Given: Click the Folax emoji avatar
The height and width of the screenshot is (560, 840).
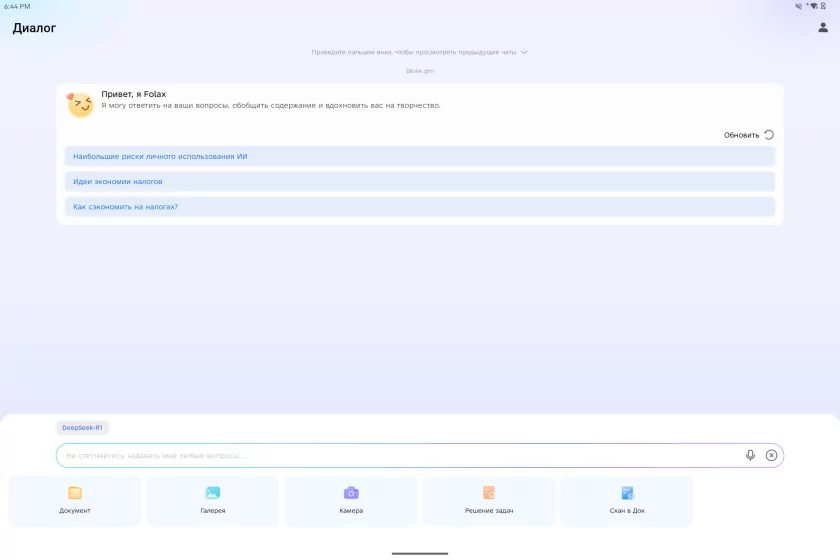Looking at the screenshot, I should tap(80, 104).
